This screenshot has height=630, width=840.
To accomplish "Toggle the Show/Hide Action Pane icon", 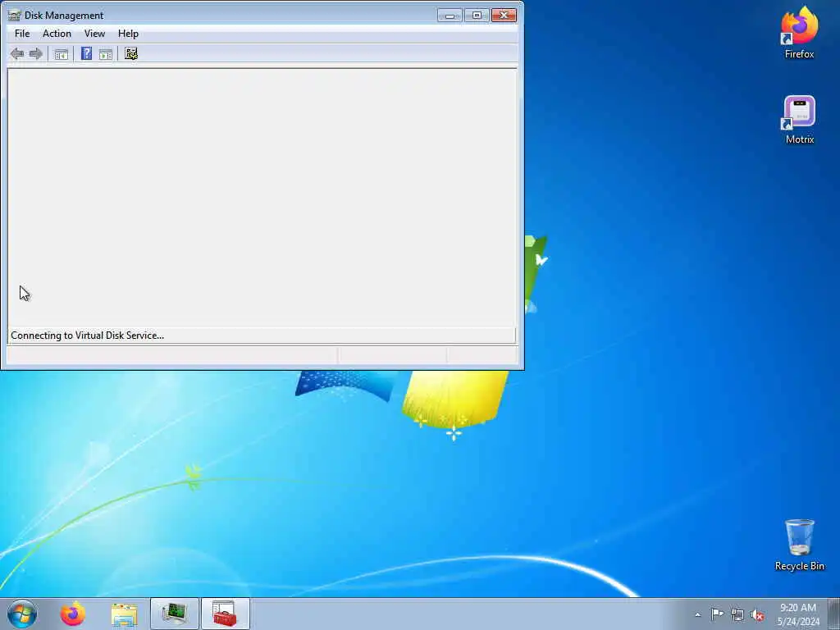I will point(106,53).
